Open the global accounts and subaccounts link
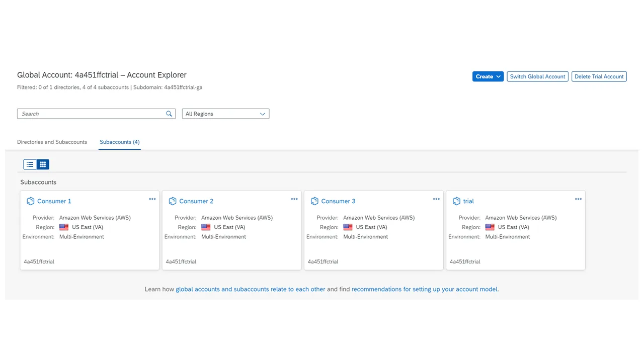Viewport: 644px width, 362px height. [x=251, y=289]
